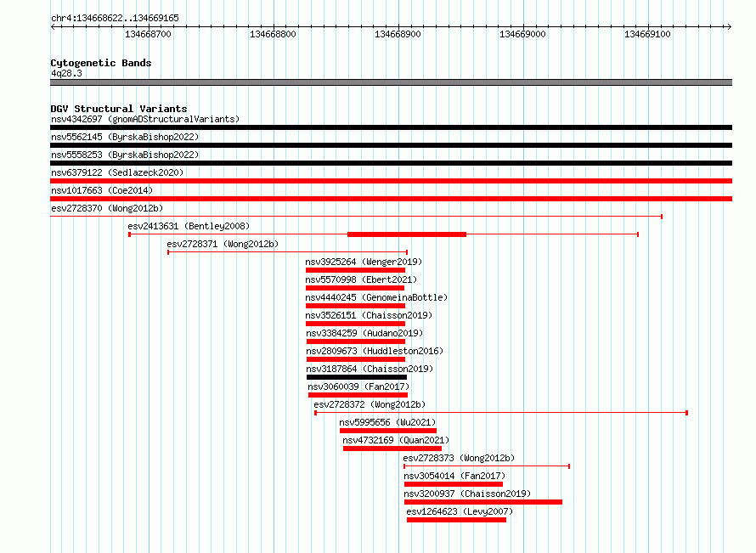Open variant esv2728373 (Wong2012b) label

459,458
